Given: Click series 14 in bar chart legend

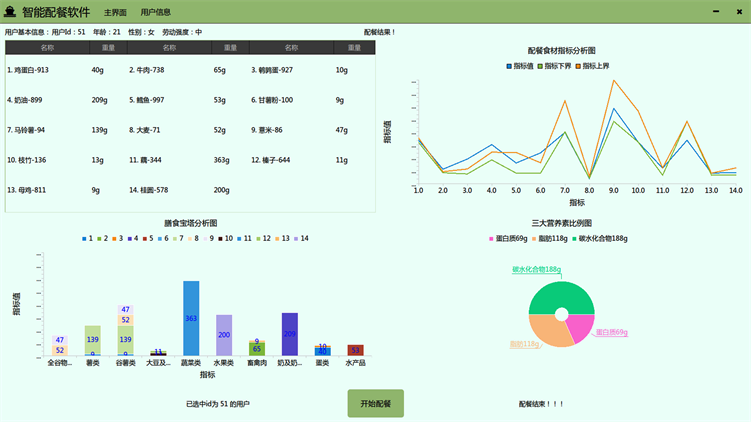Looking at the screenshot, I should coord(300,239).
